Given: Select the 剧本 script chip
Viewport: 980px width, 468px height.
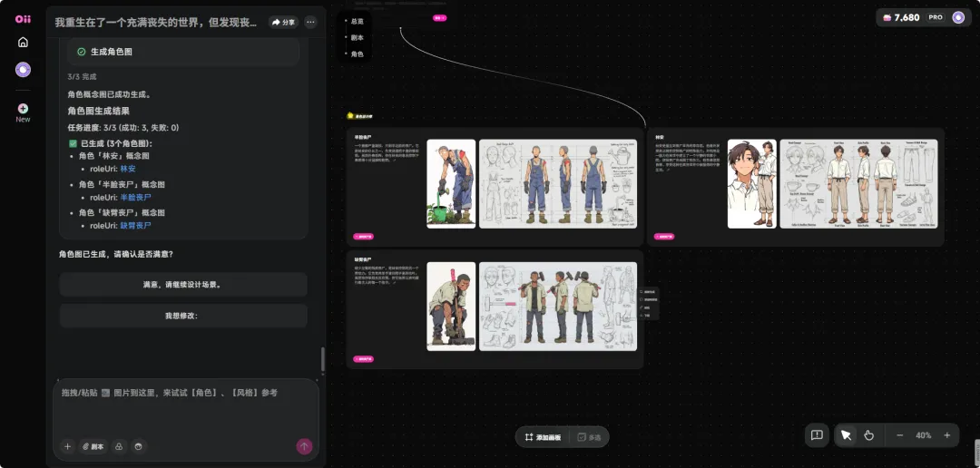Looking at the screenshot, I should tap(93, 447).
